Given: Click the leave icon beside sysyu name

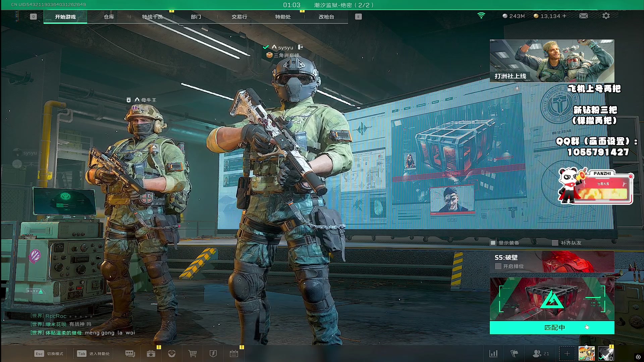Looking at the screenshot, I should click(x=301, y=47).
